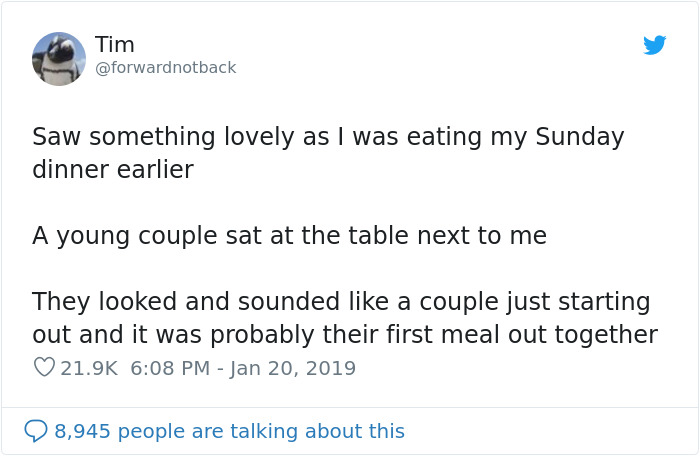
Task: Click the line starting "Saw something lovely"
Action: click(x=328, y=137)
